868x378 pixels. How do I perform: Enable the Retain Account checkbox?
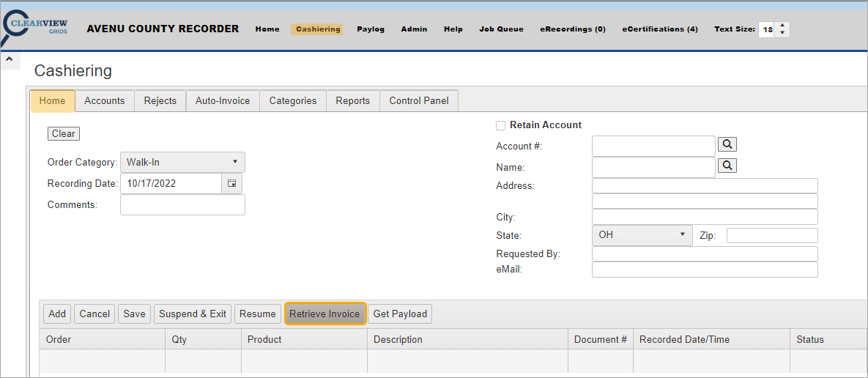coord(501,125)
